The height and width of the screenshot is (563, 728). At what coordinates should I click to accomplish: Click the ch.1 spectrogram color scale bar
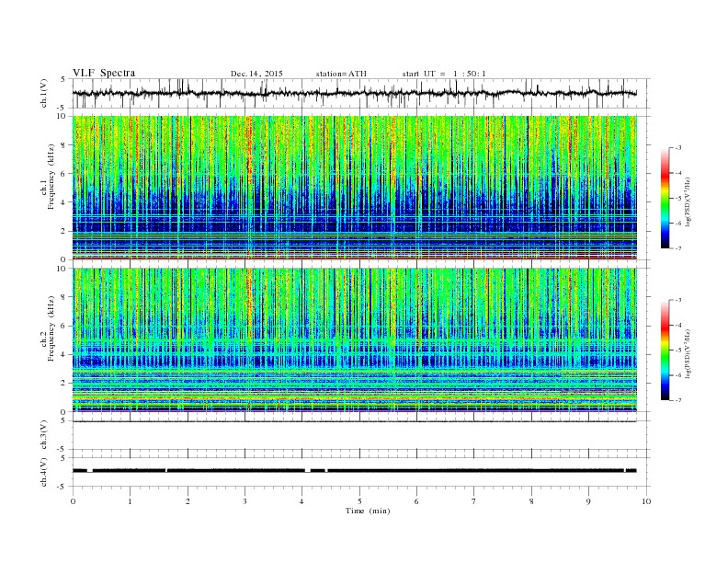(665, 199)
